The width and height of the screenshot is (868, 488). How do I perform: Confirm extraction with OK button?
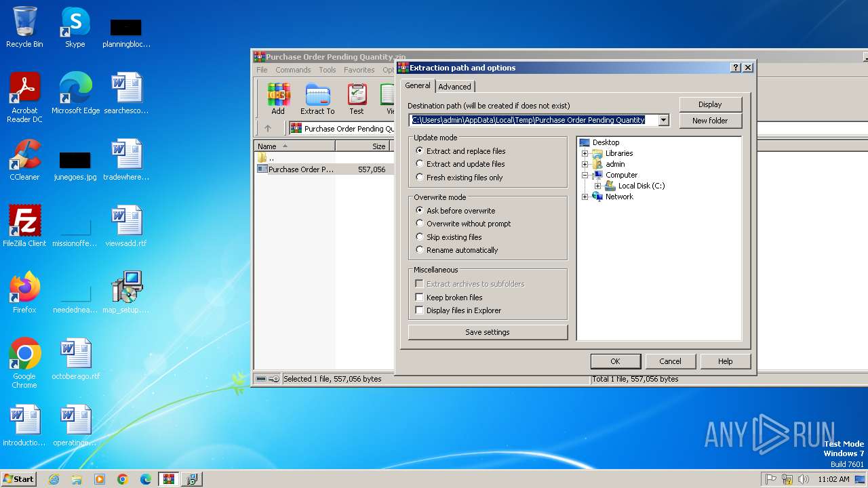click(x=615, y=361)
